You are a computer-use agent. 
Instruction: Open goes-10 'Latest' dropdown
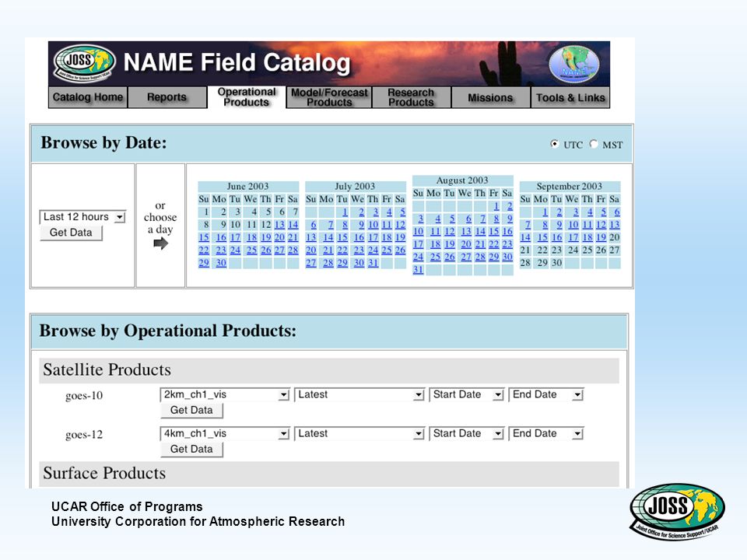pyautogui.click(x=359, y=395)
